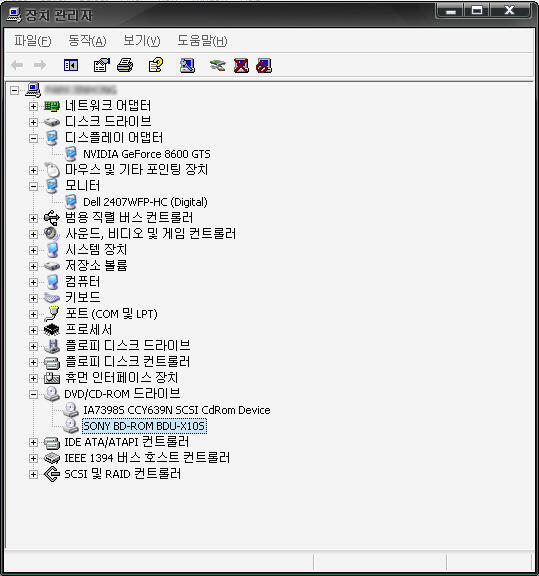Open the 도움말(H) menu
Image resolution: width=539 pixels, height=576 pixels.
click(x=202, y=40)
